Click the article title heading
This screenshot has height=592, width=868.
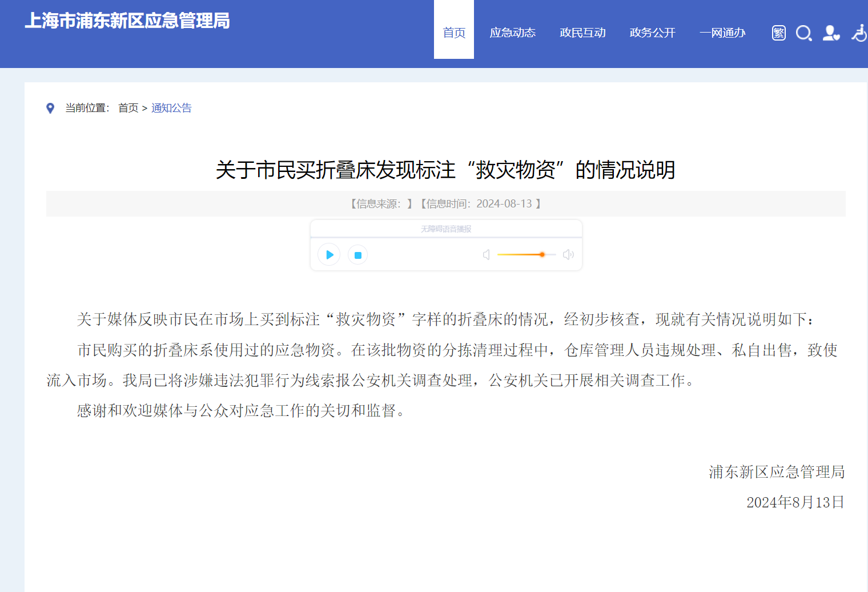445,170
